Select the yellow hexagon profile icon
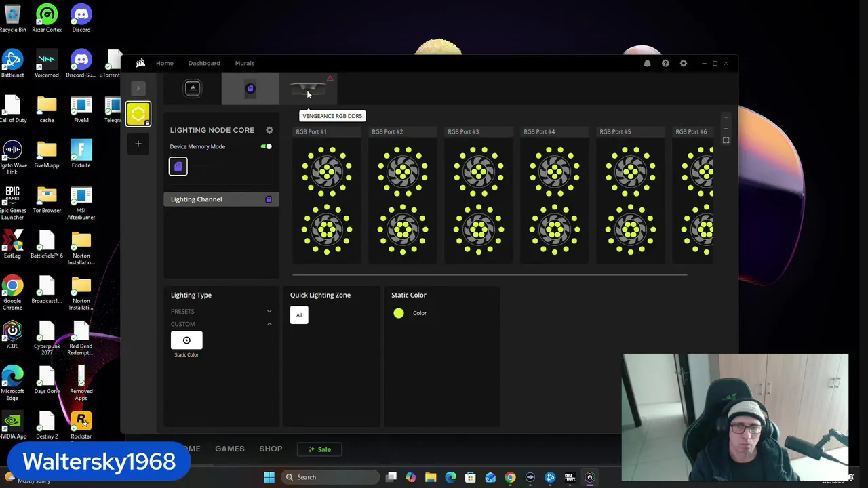868x488 pixels. 138,114
